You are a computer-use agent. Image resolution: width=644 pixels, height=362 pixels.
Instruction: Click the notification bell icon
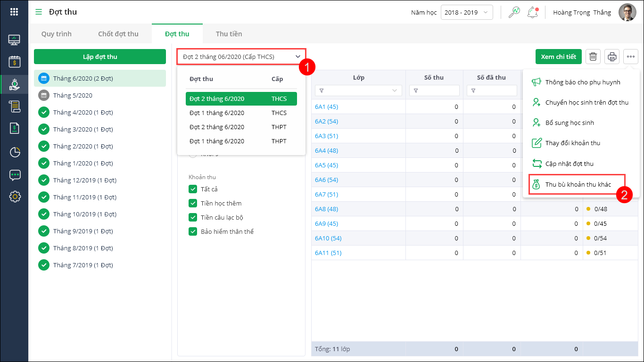[532, 12]
